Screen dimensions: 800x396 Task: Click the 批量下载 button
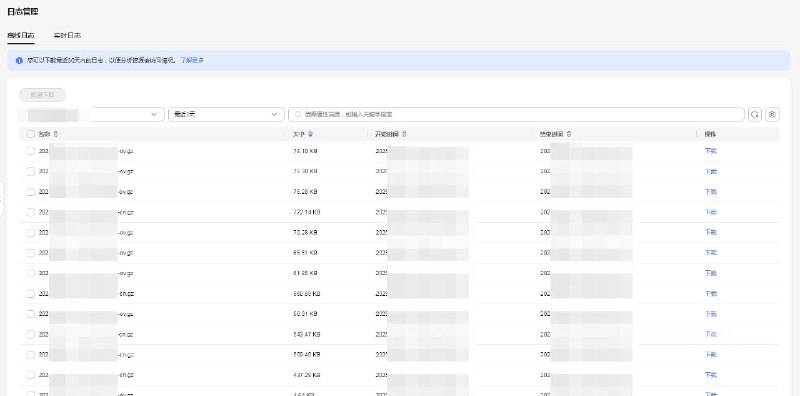click(42, 95)
